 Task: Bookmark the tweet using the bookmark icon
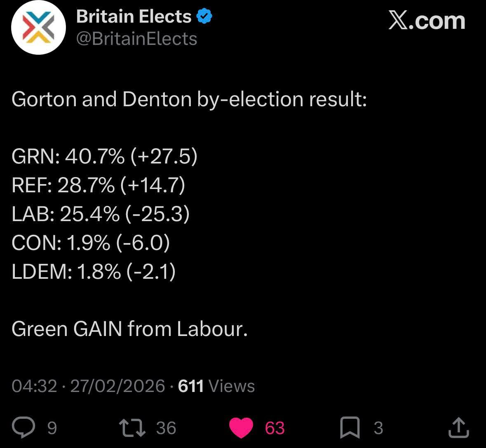pos(350,428)
